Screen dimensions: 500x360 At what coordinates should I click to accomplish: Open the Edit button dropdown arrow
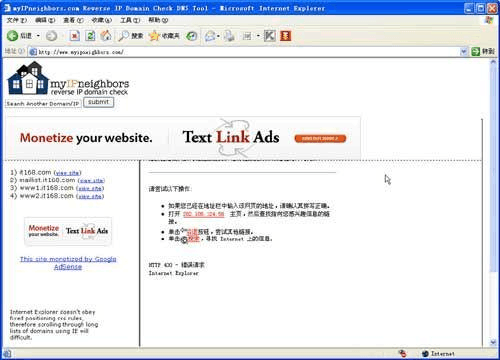(258, 36)
